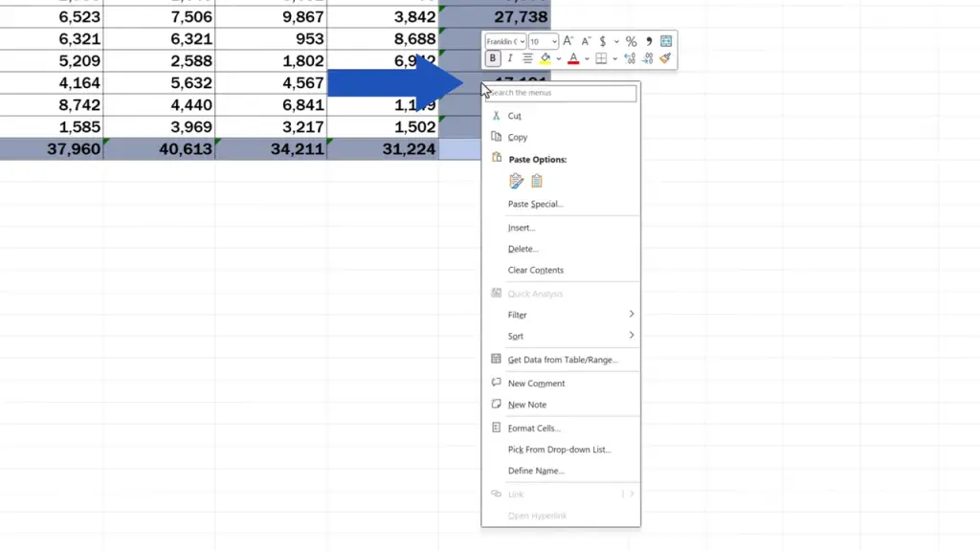Click Increase Decimal icon
The image size is (980, 551).
coord(630,58)
